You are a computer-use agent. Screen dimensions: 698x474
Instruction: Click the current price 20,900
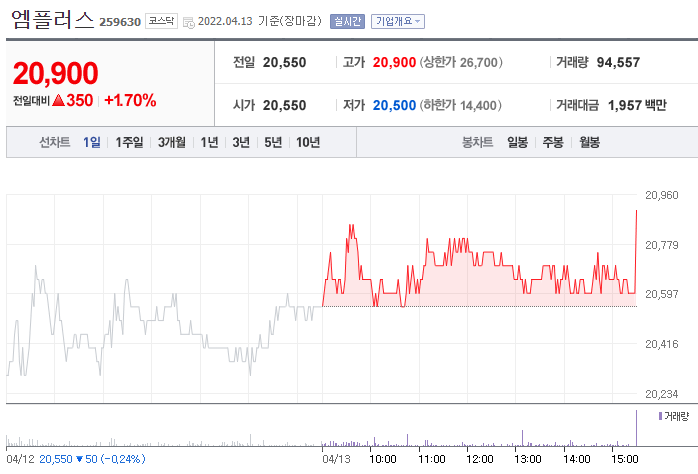(x=56, y=73)
